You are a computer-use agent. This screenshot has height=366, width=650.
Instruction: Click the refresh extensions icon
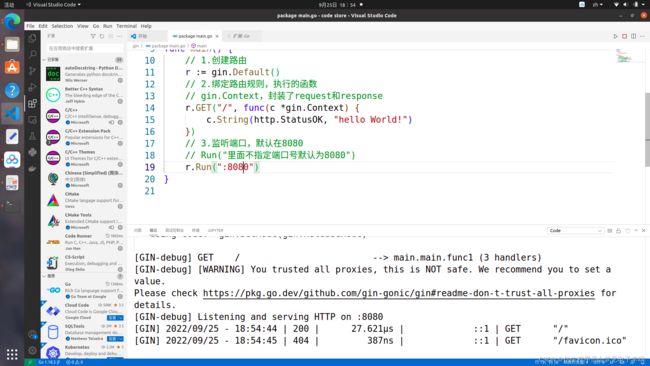pos(102,36)
